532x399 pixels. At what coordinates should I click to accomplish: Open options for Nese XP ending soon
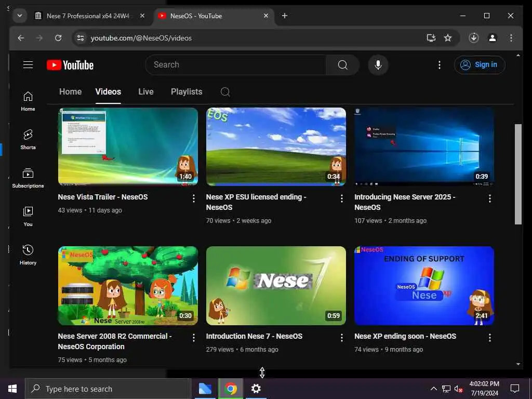coord(489,338)
